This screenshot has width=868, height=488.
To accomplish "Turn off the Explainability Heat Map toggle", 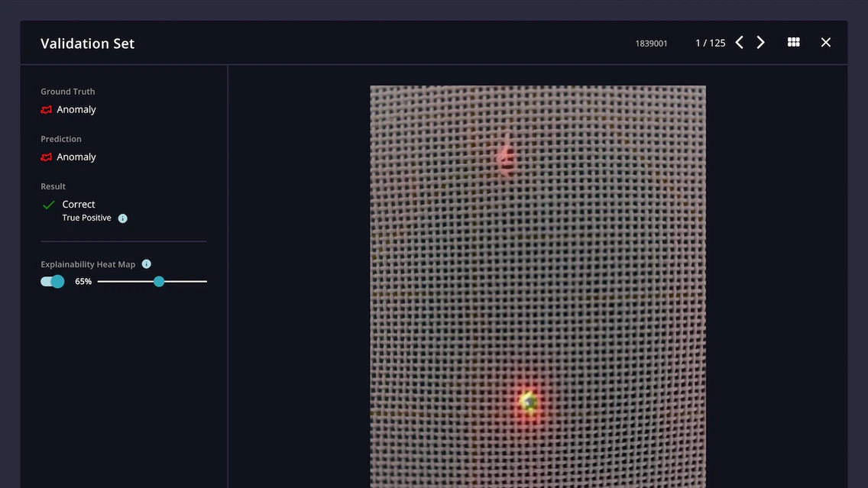I will pos(52,282).
